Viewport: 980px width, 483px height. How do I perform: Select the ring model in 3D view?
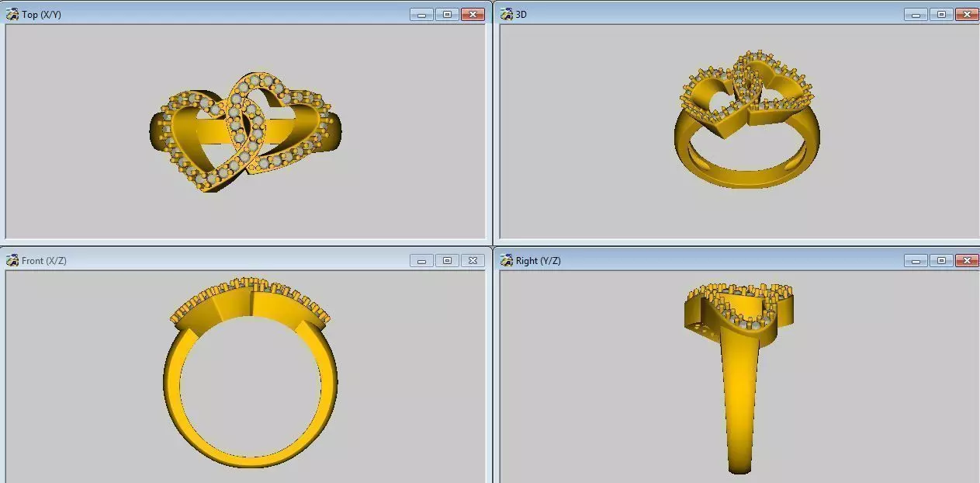click(746, 120)
